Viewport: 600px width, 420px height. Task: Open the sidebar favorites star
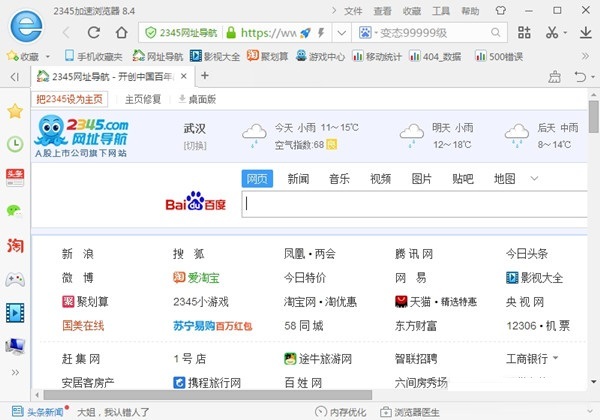[15, 111]
